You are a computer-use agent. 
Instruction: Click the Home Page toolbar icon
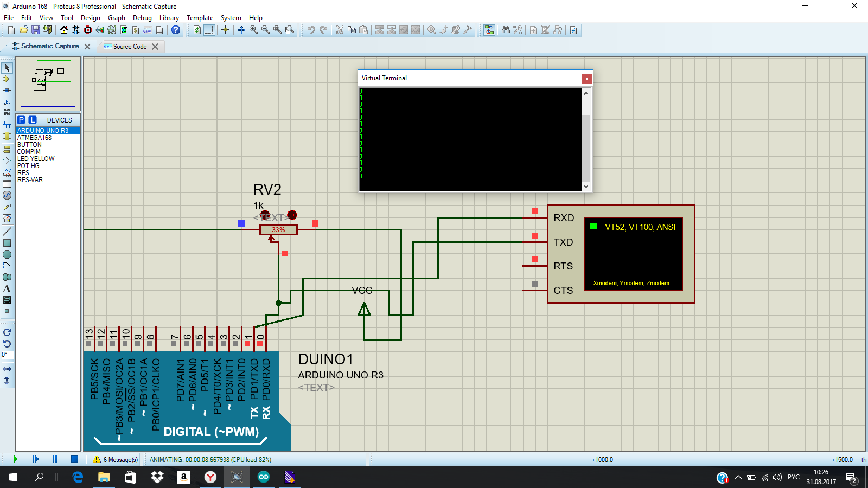tap(64, 30)
